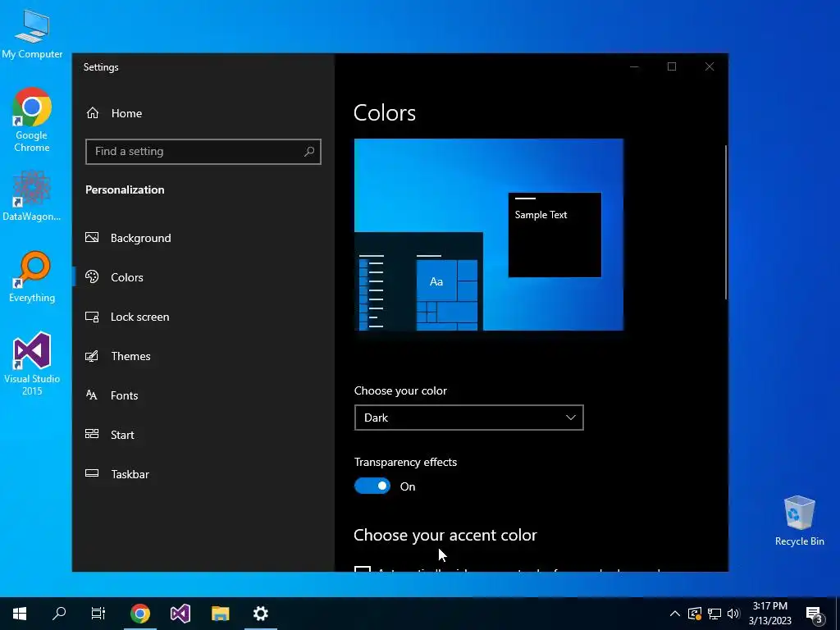Viewport: 840px width, 630px height.
Task: Click the search magnifier in Find a setting
Action: pos(309,152)
